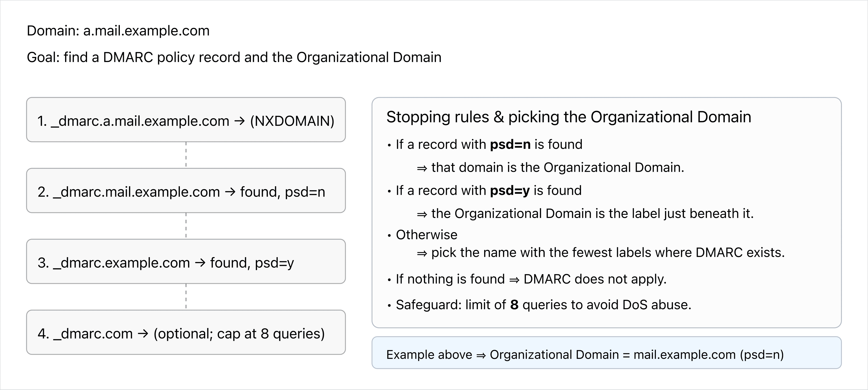This screenshot has width=868, height=390.
Task: Click the dashed connector between steps 1 and 2
Action: 186,155
